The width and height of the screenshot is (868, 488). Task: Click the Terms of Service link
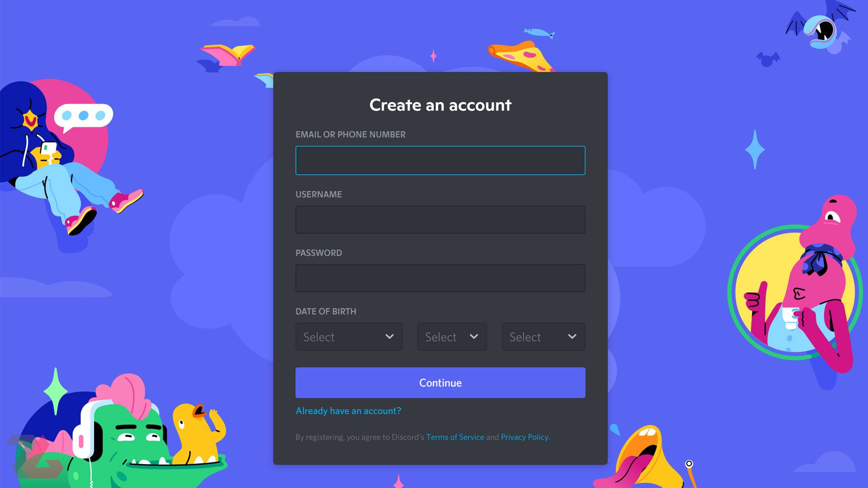pos(455,437)
